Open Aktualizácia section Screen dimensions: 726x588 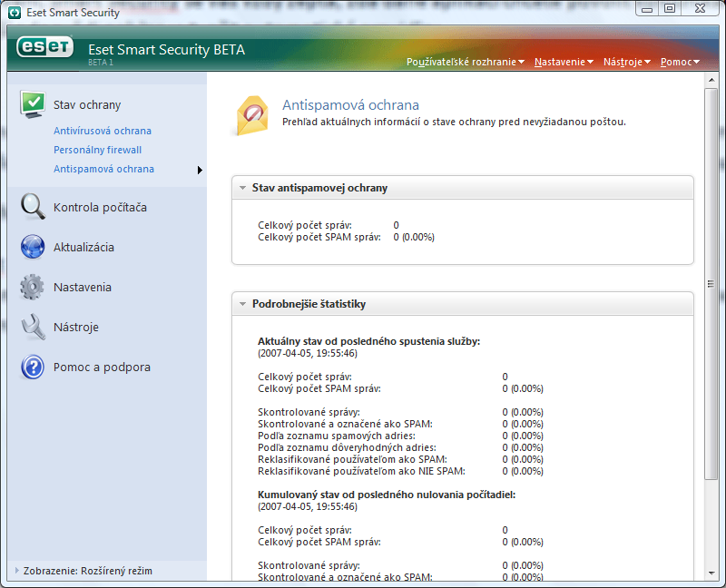[x=83, y=247]
